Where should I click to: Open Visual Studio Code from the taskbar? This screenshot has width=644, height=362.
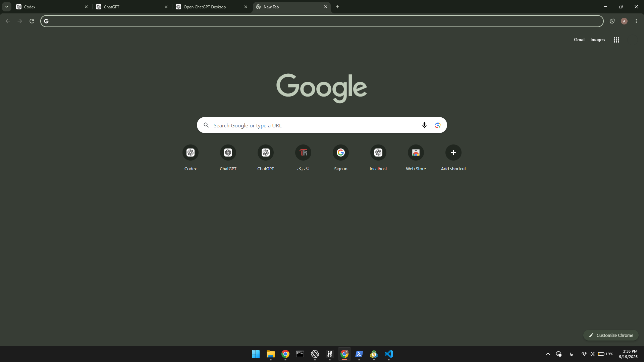pos(389,354)
